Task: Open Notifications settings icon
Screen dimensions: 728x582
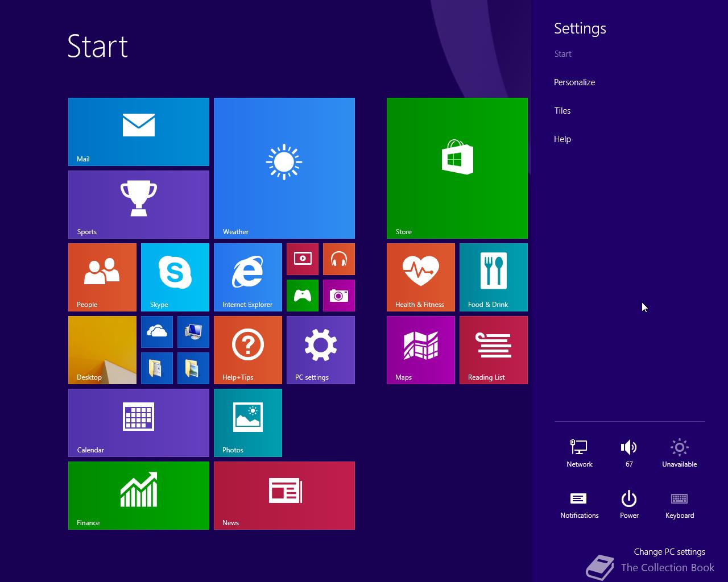Action: pos(580,505)
